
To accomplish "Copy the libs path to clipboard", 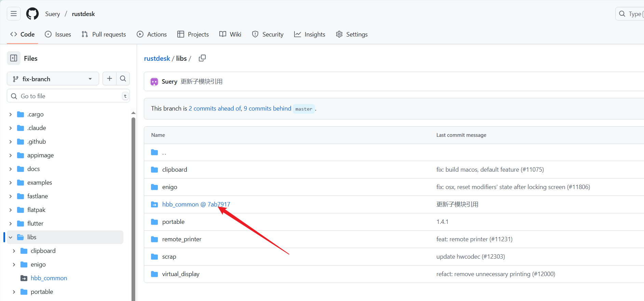I will coord(202,58).
